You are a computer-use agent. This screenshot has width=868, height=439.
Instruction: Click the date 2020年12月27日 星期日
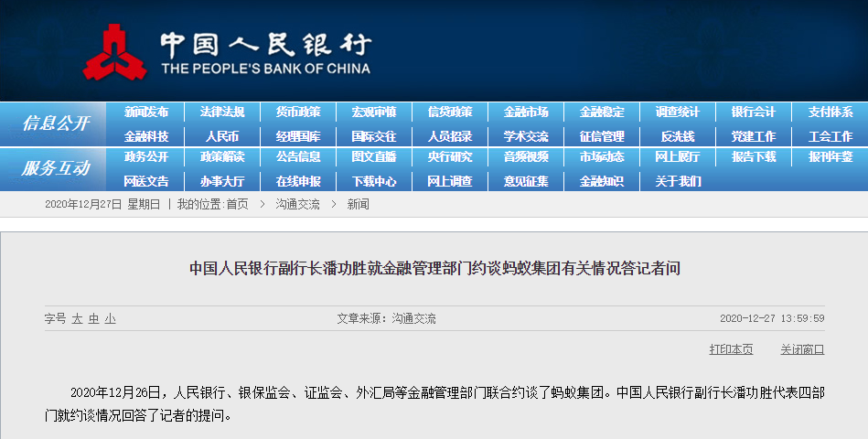[x=102, y=204]
